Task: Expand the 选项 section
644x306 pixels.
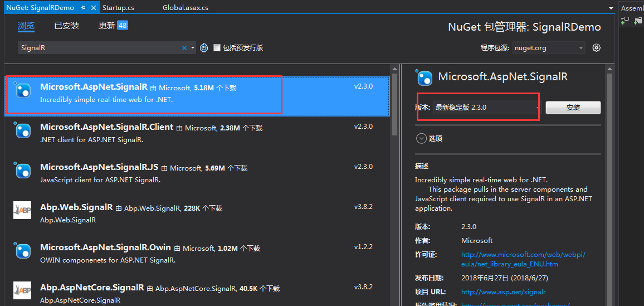Action: click(421, 138)
